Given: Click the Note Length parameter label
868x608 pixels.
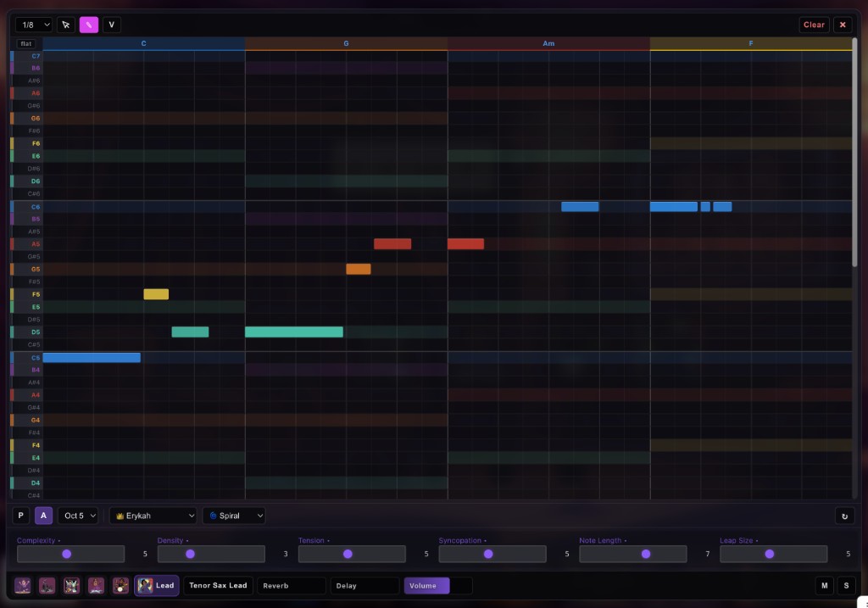Looking at the screenshot, I should coord(600,540).
